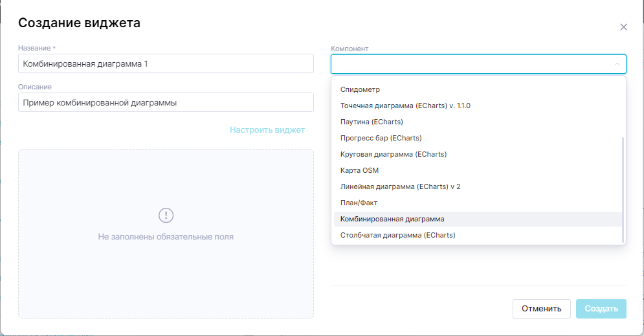Click the Описание input field
Screen dimensions: 644x336
[166, 102]
